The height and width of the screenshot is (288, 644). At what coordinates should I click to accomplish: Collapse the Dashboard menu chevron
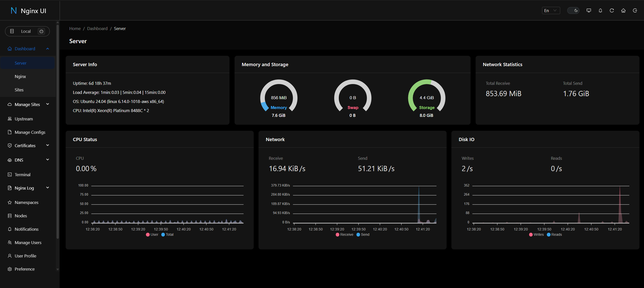click(47, 49)
